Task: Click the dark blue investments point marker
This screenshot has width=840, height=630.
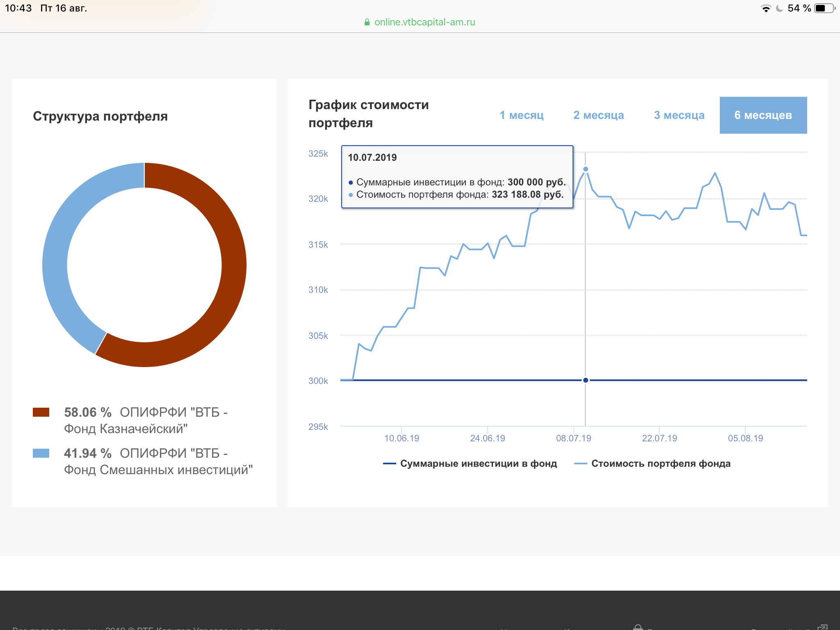Action: pos(586,380)
